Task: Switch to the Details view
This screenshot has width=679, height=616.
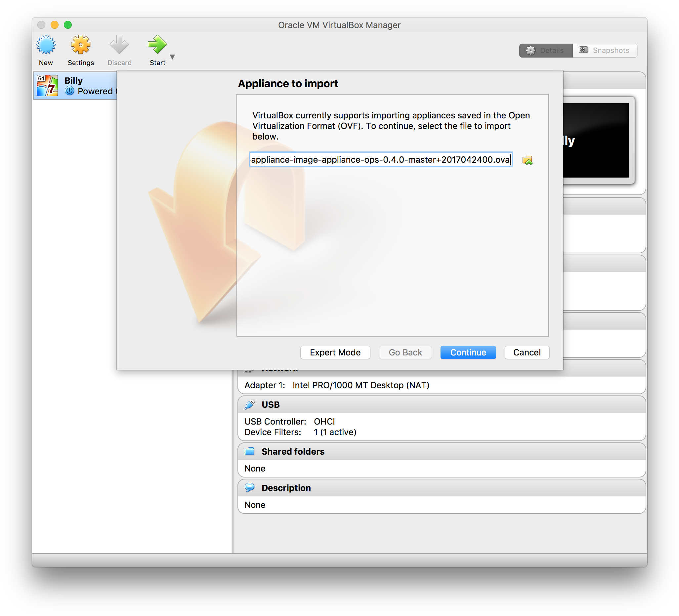Action: pos(546,50)
